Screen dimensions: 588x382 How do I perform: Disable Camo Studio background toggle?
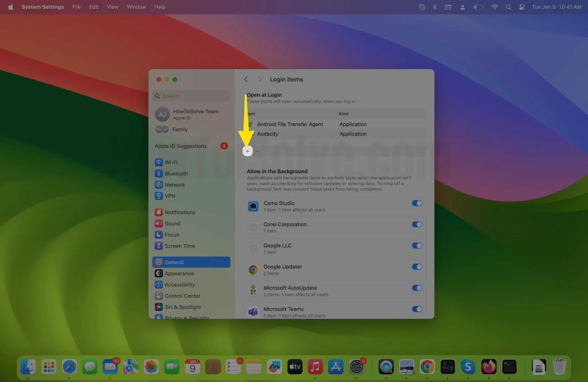click(x=417, y=203)
